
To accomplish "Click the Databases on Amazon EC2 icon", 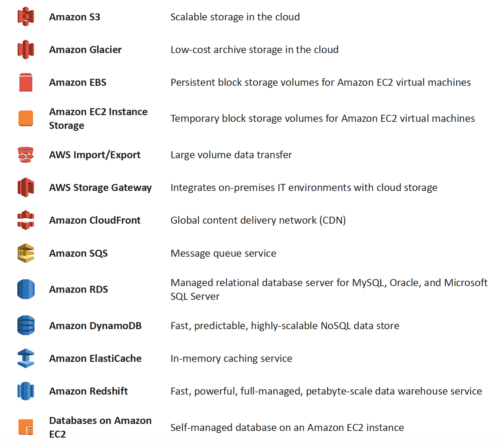I will click(26, 427).
